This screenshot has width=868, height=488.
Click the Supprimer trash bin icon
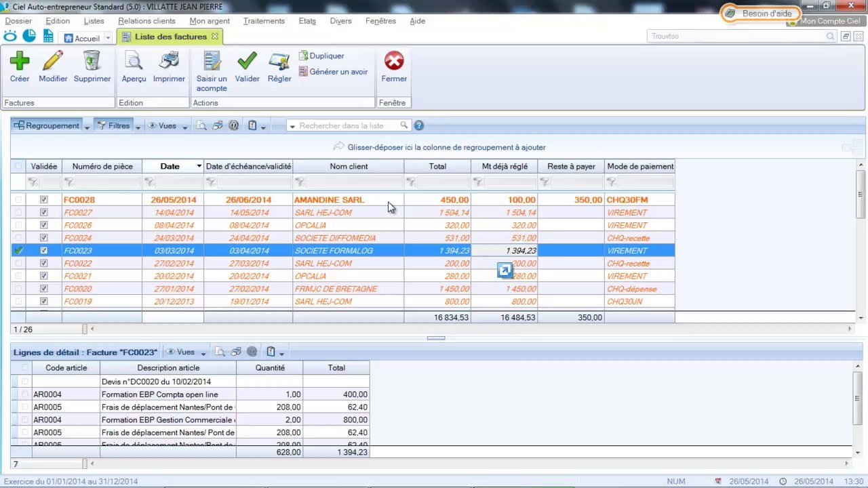92,62
